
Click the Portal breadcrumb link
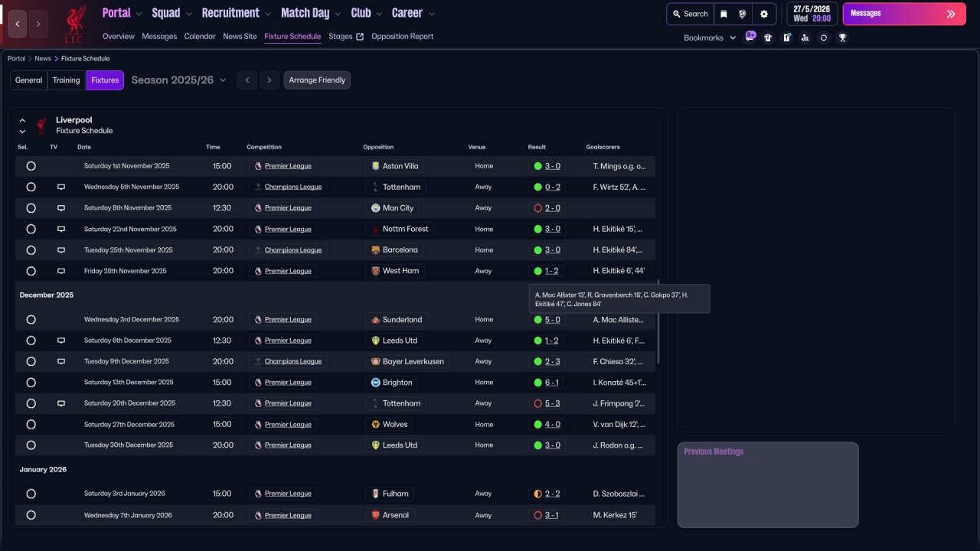[x=17, y=59]
